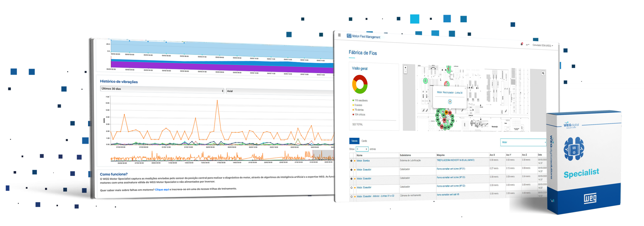The image size is (644, 226).
Task: Toggle star for Exaustor row with Forno Nº 03
Action: [351, 179]
